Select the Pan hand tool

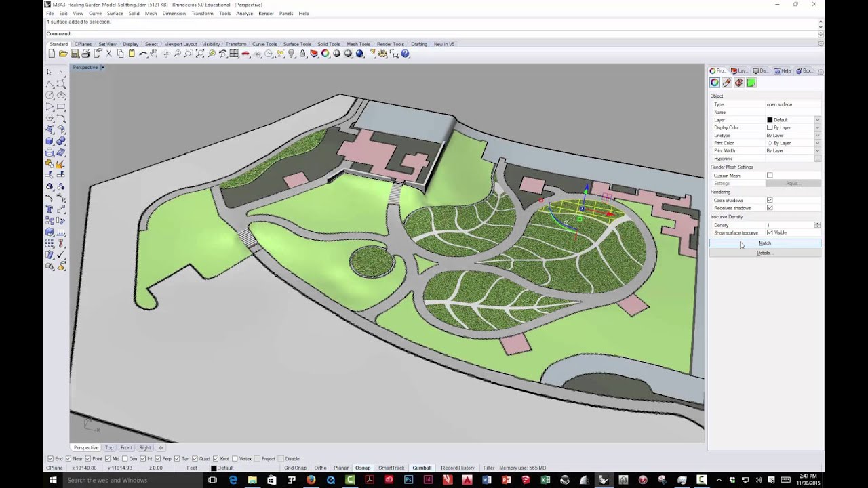pyautogui.click(x=154, y=54)
